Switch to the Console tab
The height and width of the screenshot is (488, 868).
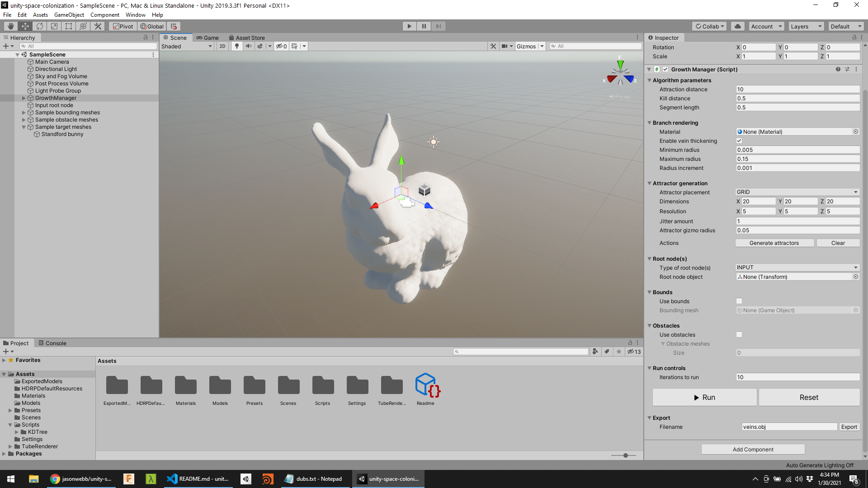pyautogui.click(x=52, y=343)
